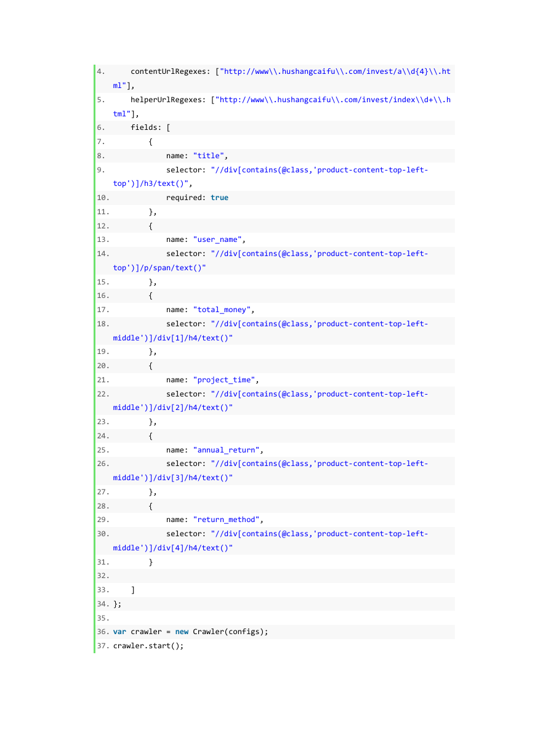The width and height of the screenshot is (535, 756).
Task: Click the 'true' value on line 10
Action: (219, 198)
